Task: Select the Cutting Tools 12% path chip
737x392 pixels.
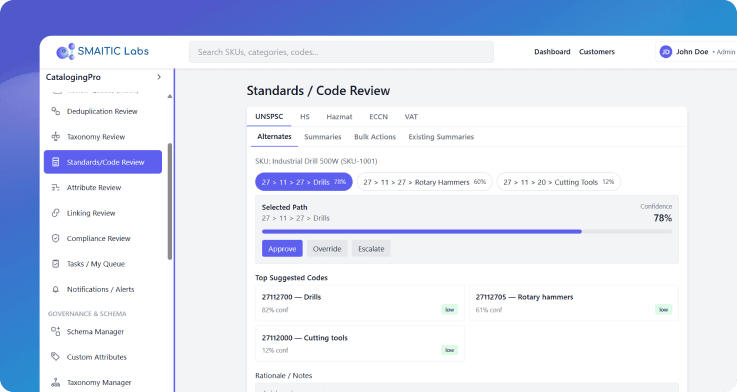Action: pyautogui.click(x=558, y=182)
